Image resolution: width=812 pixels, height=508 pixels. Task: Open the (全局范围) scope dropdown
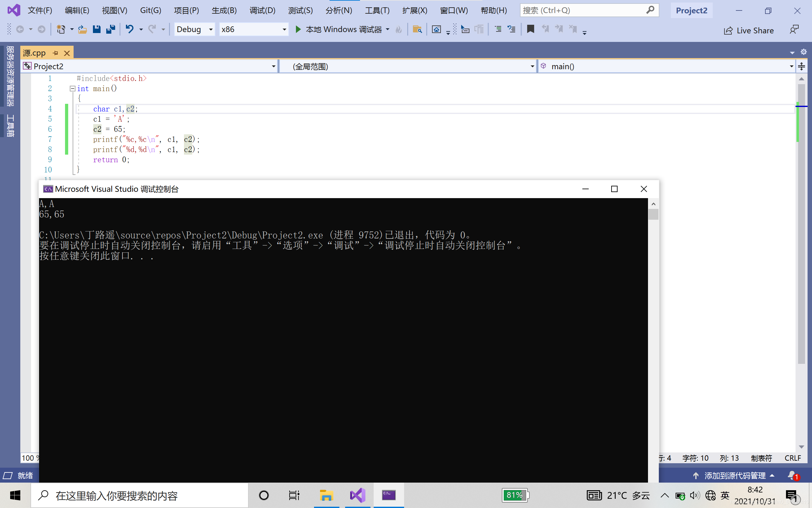(x=408, y=67)
